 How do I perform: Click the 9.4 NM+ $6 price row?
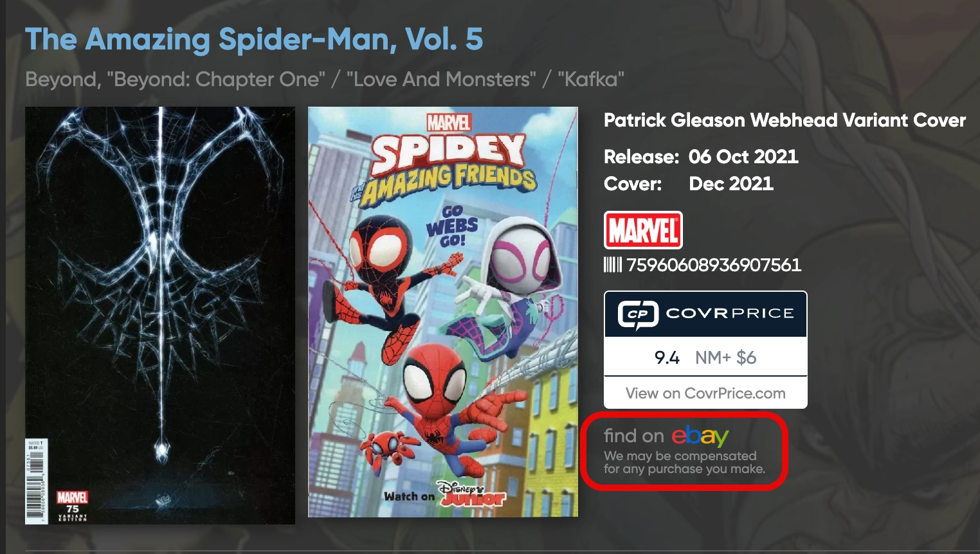point(705,357)
